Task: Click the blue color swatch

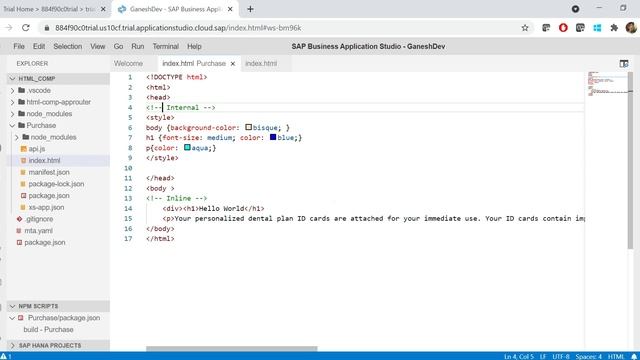Action: click(273, 138)
